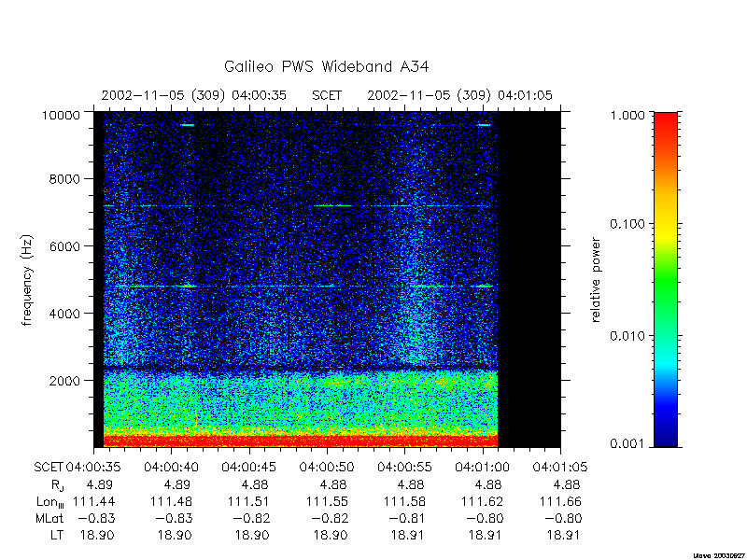Click the 0.010 colorbar tick label

point(628,336)
